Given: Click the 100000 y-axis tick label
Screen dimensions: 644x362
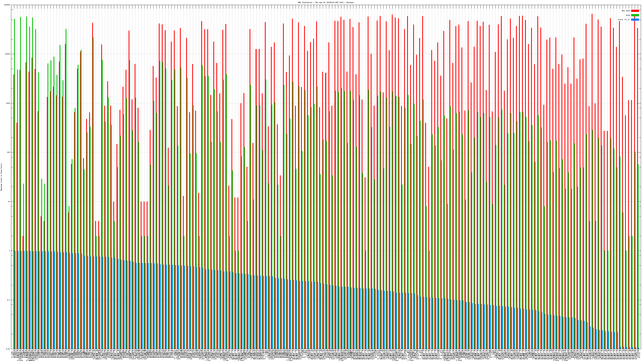Looking at the screenshot, I should coord(7,5).
